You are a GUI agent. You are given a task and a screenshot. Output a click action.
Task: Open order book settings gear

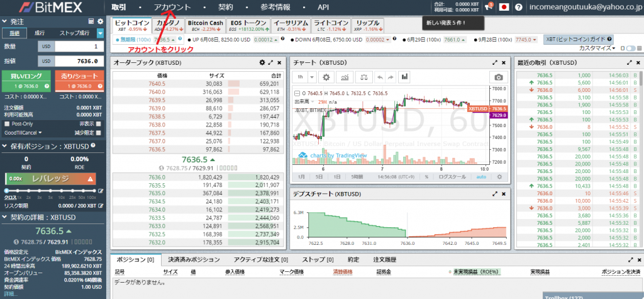[262, 62]
